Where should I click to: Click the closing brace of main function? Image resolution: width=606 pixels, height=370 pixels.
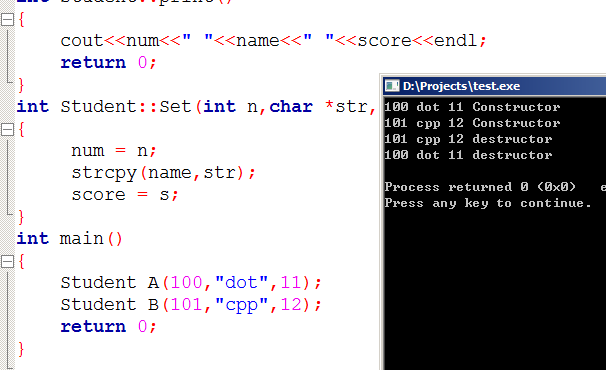21,349
